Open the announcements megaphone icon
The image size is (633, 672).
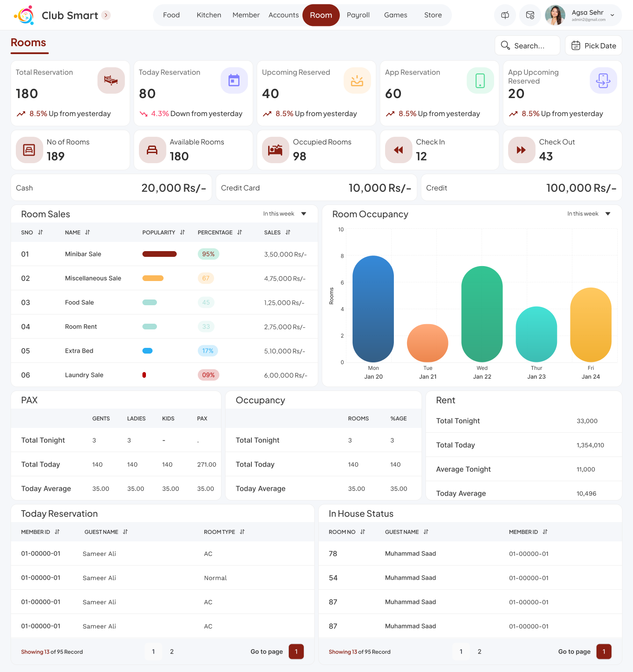click(505, 15)
